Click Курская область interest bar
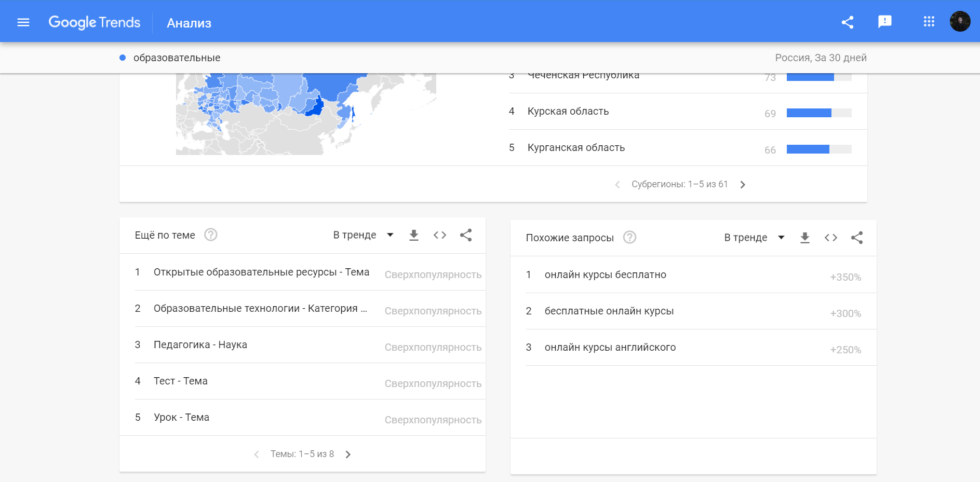The image size is (980, 482). click(x=819, y=113)
